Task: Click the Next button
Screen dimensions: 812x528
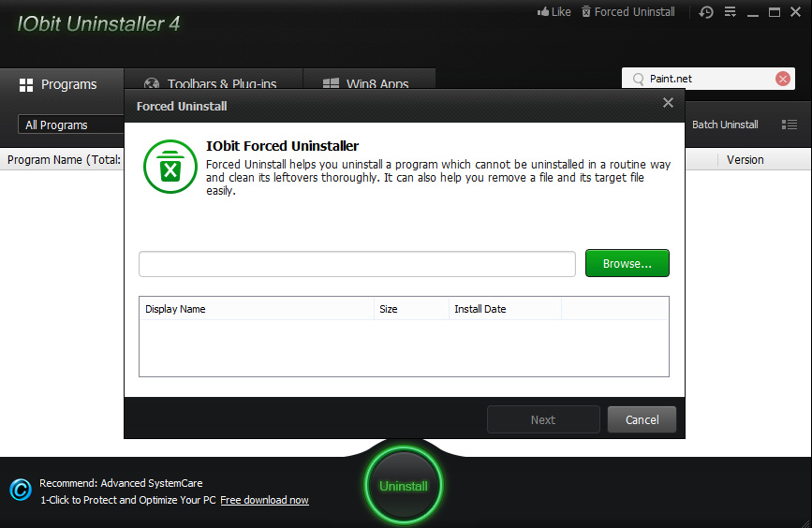Action: click(543, 419)
